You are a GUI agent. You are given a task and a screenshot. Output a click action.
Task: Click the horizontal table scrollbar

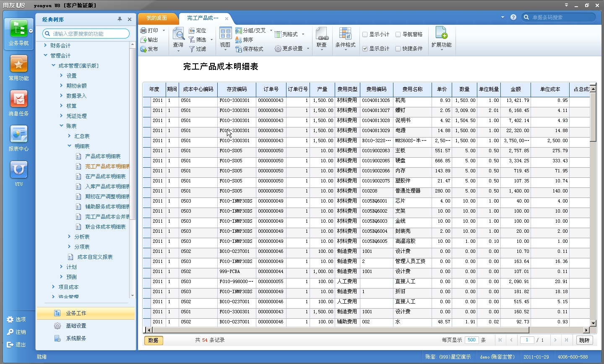[341, 330]
